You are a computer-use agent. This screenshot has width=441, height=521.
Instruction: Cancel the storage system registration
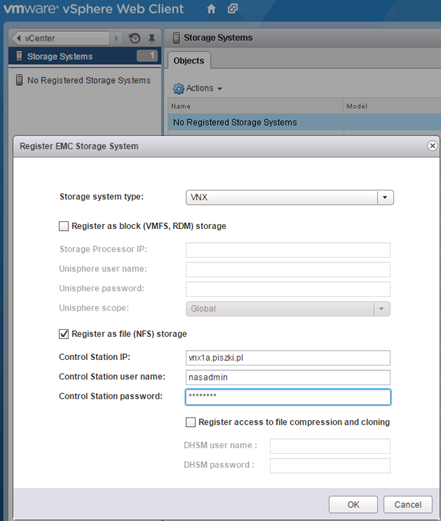coord(408,505)
